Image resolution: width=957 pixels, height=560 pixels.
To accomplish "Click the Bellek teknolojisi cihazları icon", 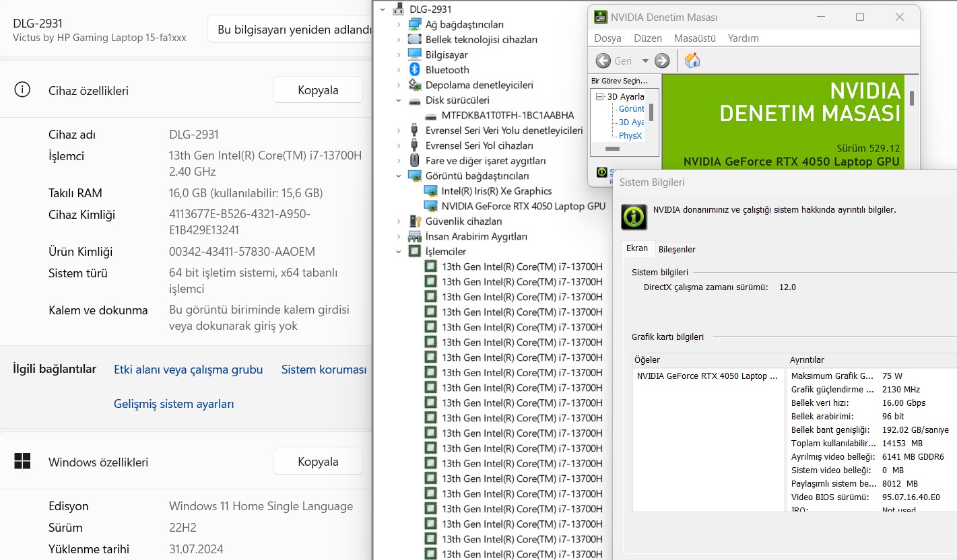I will pyautogui.click(x=415, y=40).
